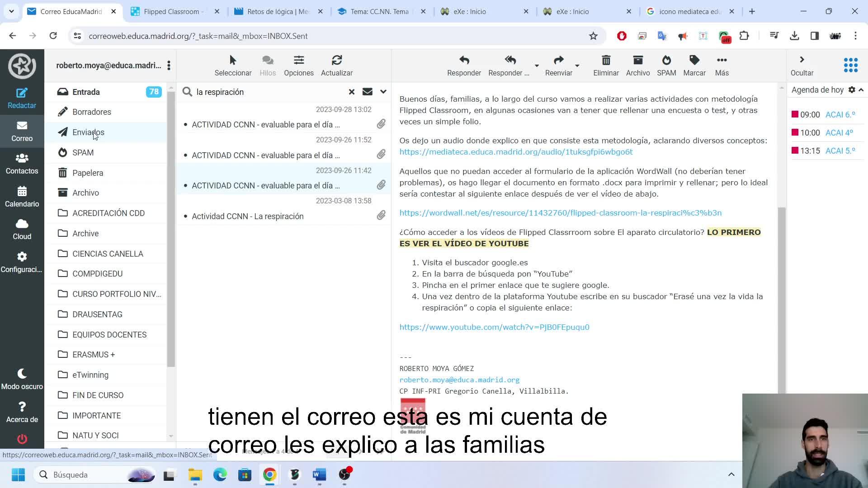The image size is (868, 488).
Task: Open the ACAI 6.º agenda event
Action: (x=840, y=115)
